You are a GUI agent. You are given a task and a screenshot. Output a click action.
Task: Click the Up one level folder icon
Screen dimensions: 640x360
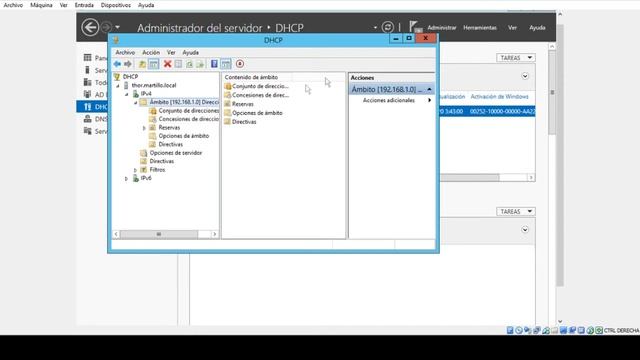click(x=142, y=64)
